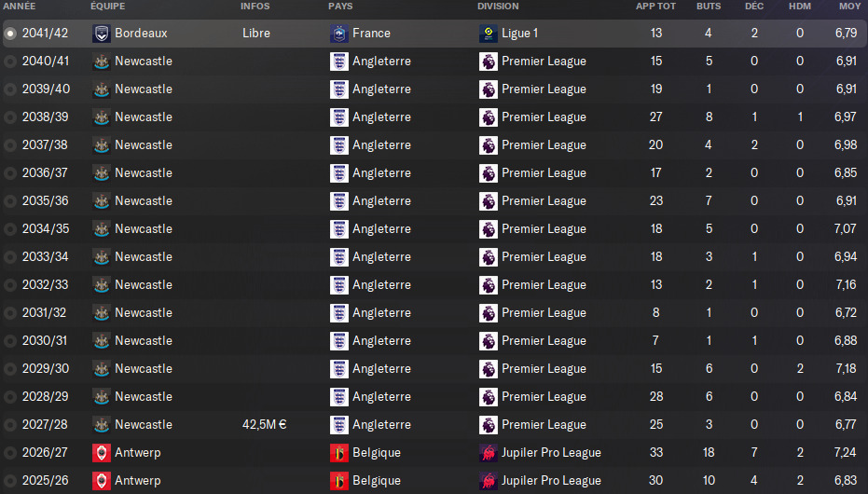The width and height of the screenshot is (868, 494).
Task: Open the Newcastle link in the 2032/33 row
Action: [144, 285]
